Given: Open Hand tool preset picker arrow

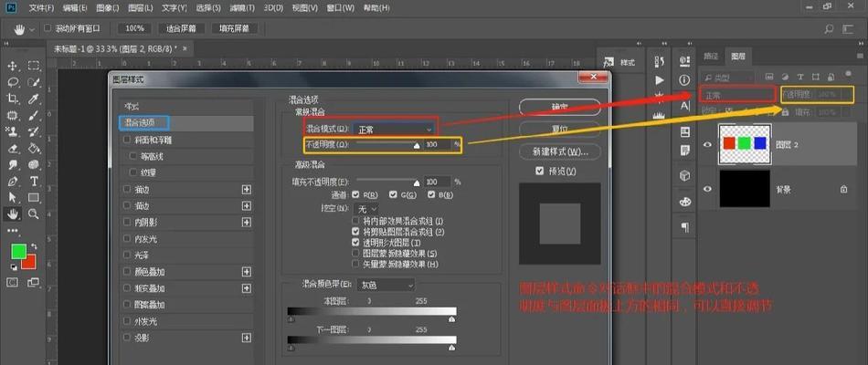Looking at the screenshot, I should [x=32, y=29].
